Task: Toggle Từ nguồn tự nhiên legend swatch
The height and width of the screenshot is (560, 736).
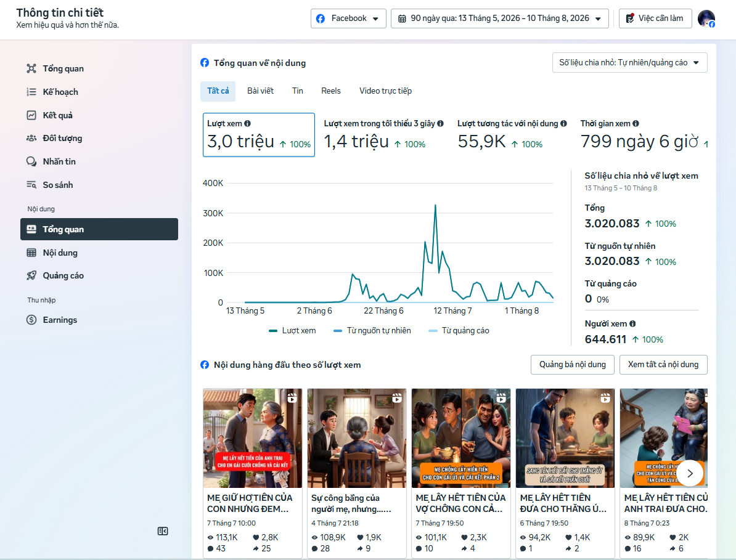Action: 338,331
